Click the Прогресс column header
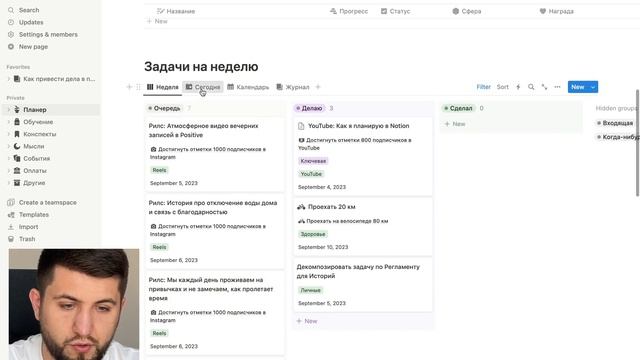This screenshot has width=640, height=360. (x=349, y=11)
